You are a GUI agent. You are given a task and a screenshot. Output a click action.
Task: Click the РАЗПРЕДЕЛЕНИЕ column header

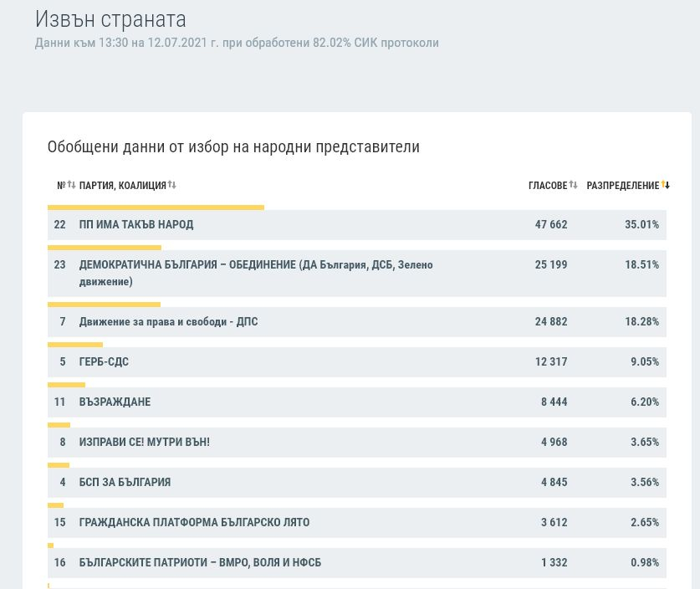pos(623,185)
